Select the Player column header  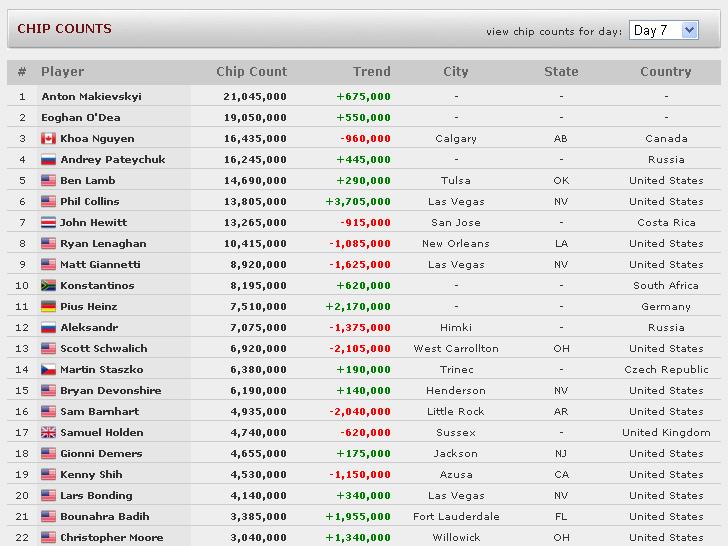click(x=63, y=72)
